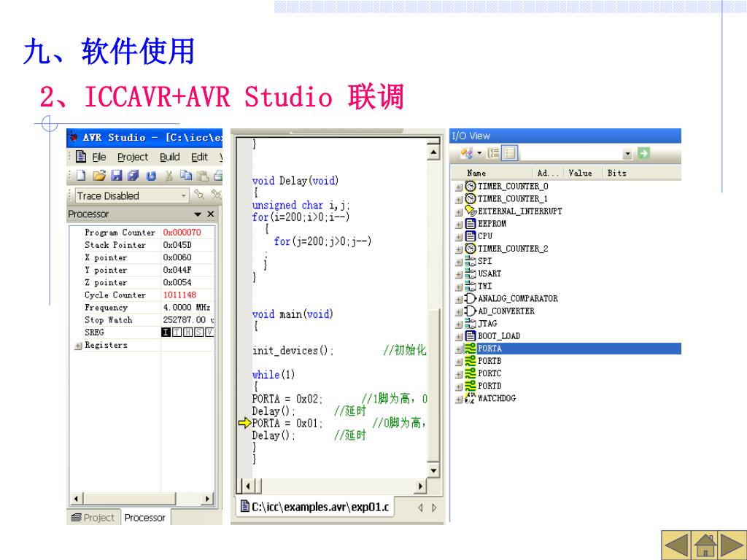Click the Stack Pointer value 0x045D
This screenshot has width=747, height=560.
(x=177, y=245)
